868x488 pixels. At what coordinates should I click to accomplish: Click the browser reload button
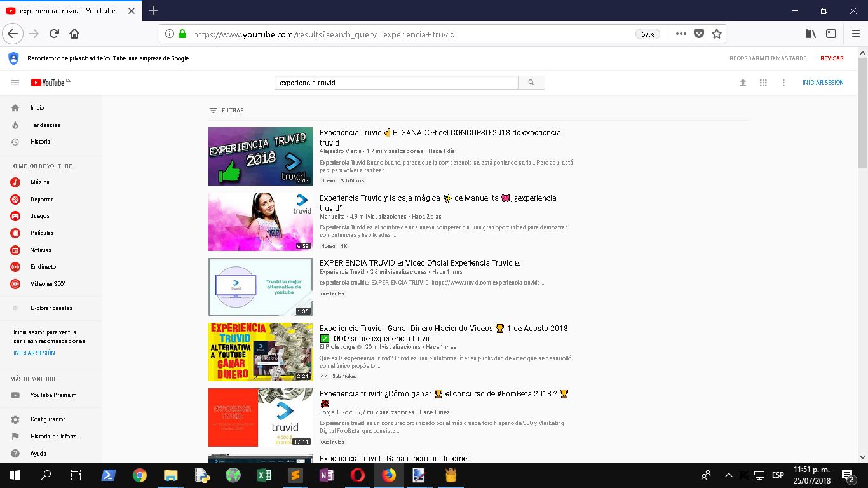tap(54, 34)
